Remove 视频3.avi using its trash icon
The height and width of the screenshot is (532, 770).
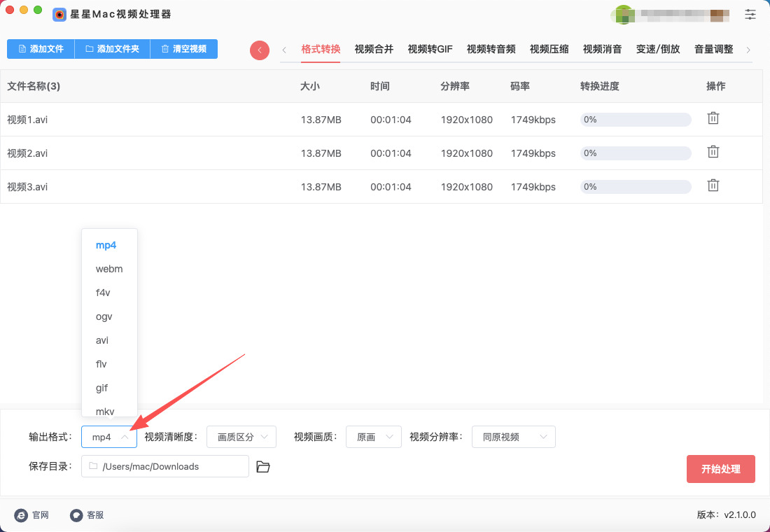(x=713, y=185)
